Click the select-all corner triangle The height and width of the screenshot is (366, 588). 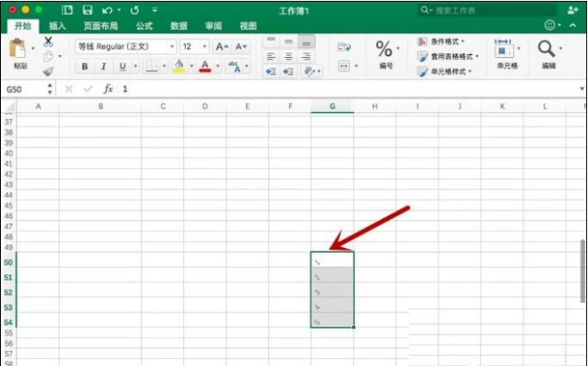[x=10, y=107]
